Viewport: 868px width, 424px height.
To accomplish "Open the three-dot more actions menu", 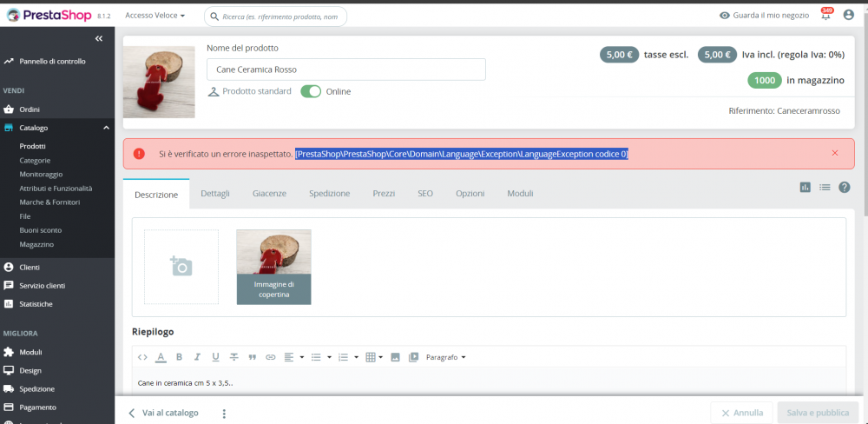I will 224,414.
